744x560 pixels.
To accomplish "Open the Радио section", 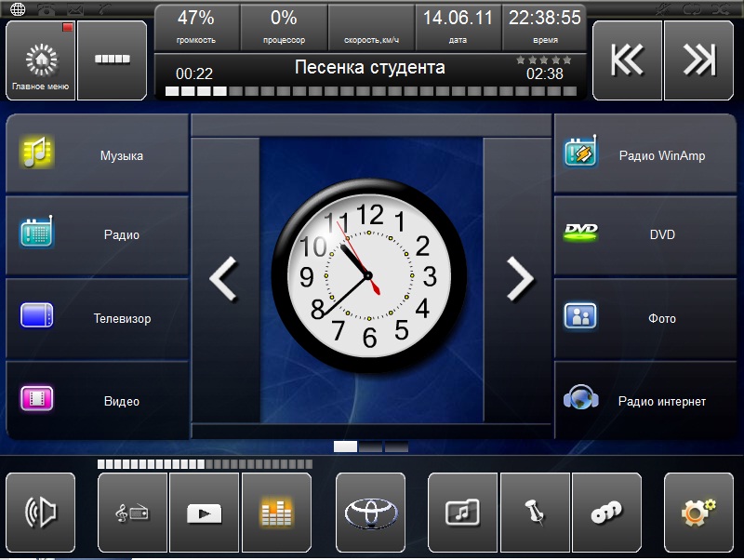I will click(97, 235).
